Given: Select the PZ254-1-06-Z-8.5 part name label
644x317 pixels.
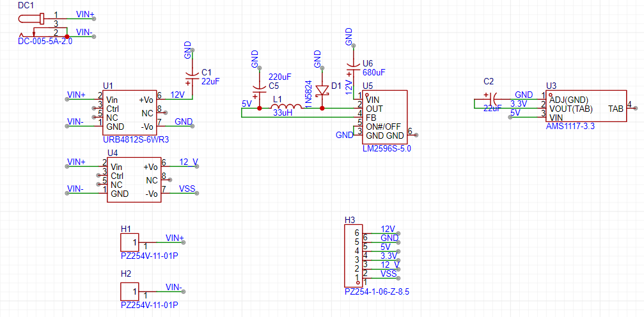Looking at the screenshot, I should [377, 291].
